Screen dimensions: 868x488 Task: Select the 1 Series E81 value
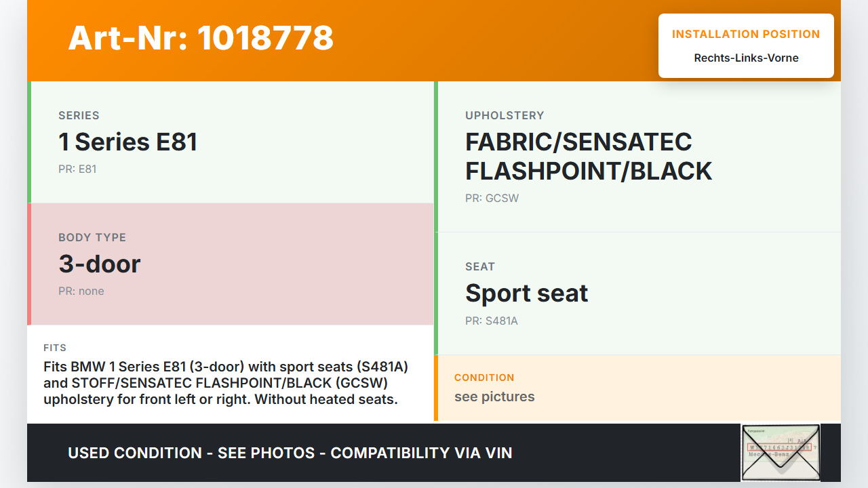[x=127, y=142]
